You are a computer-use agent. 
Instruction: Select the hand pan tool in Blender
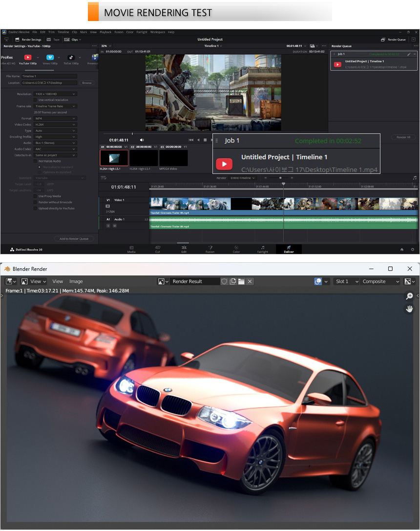[409, 309]
